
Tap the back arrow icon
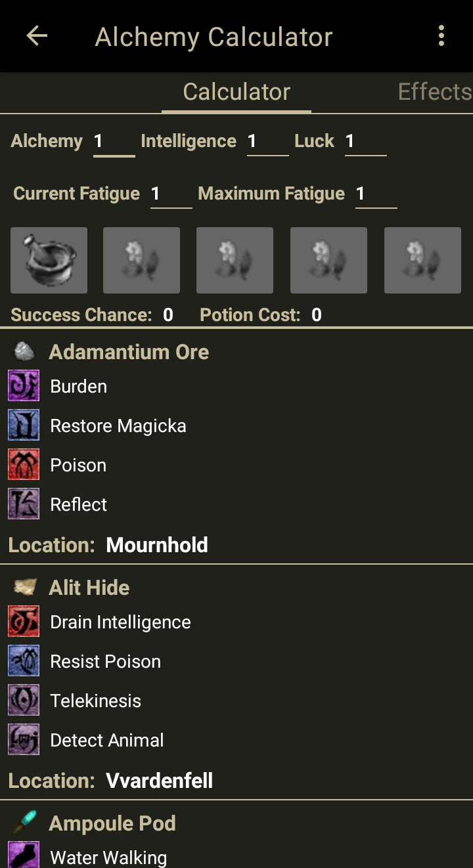[x=37, y=36]
